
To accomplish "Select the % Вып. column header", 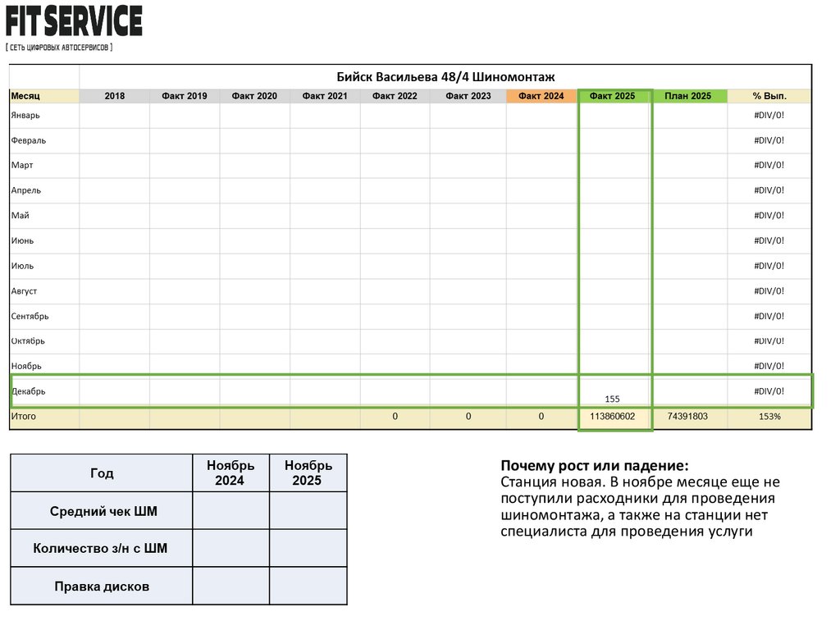I will (769, 96).
